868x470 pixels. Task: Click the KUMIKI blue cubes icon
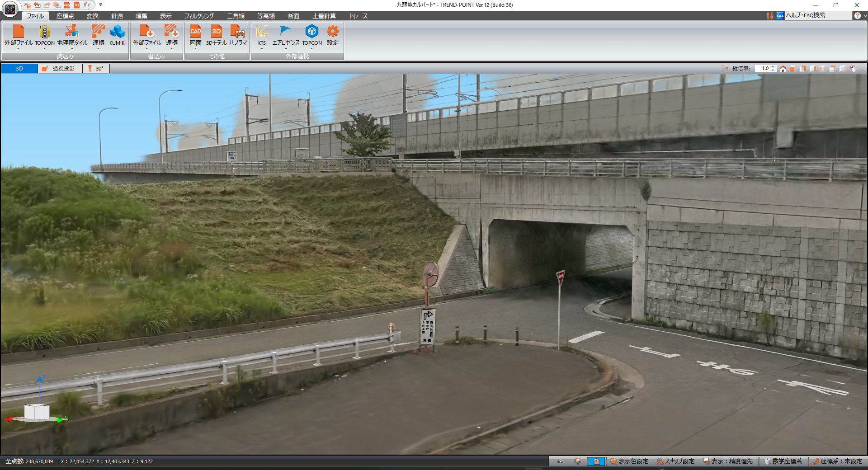click(x=117, y=33)
